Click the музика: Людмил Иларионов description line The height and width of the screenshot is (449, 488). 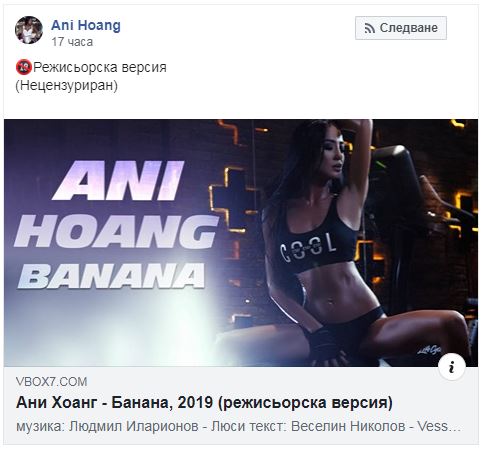pyautogui.click(x=238, y=426)
